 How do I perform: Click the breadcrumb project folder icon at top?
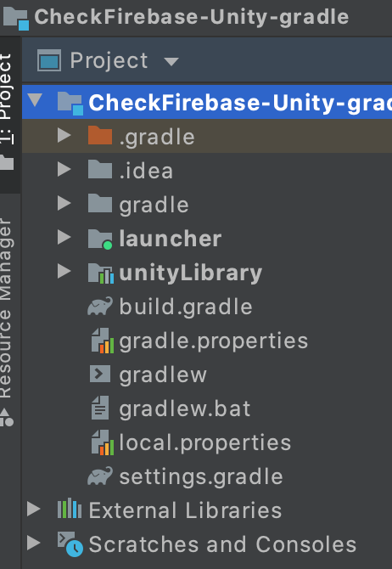(15, 18)
